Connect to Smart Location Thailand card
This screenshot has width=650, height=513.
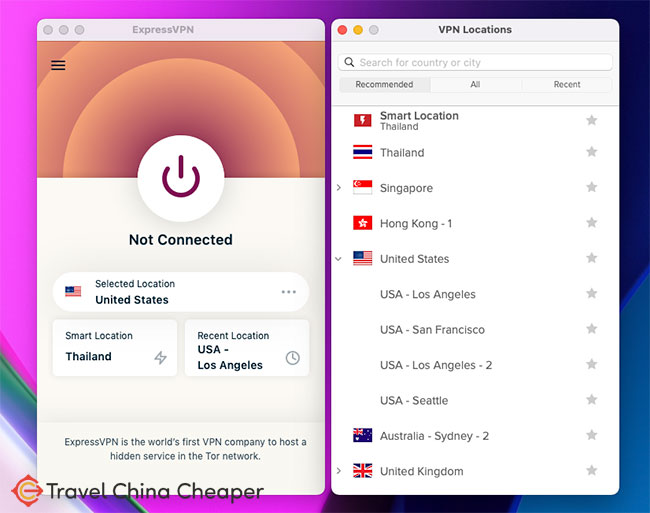click(115, 348)
